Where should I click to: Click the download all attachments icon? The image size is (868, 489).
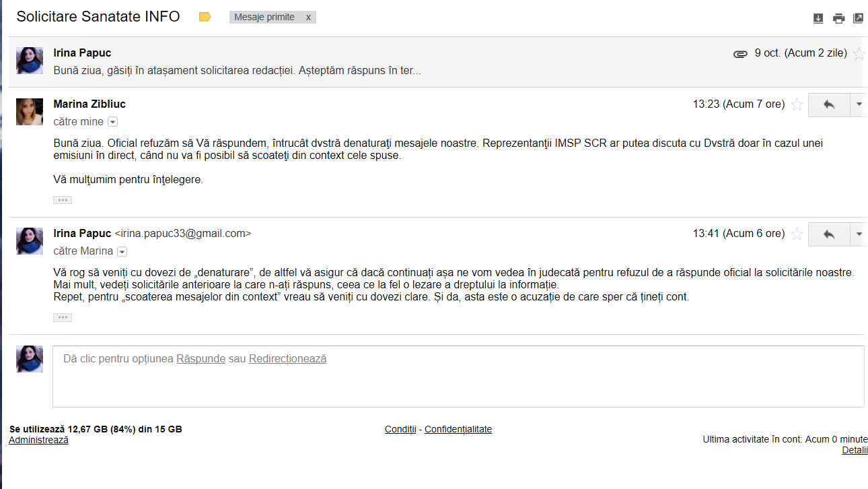818,18
